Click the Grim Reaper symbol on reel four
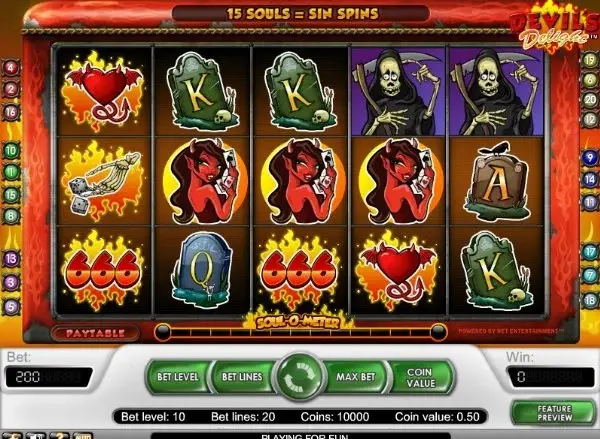600x439 pixels. [x=398, y=92]
